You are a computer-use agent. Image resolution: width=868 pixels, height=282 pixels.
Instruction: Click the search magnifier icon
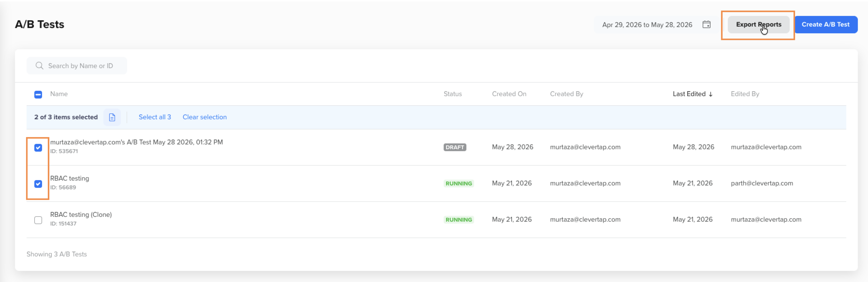point(39,66)
